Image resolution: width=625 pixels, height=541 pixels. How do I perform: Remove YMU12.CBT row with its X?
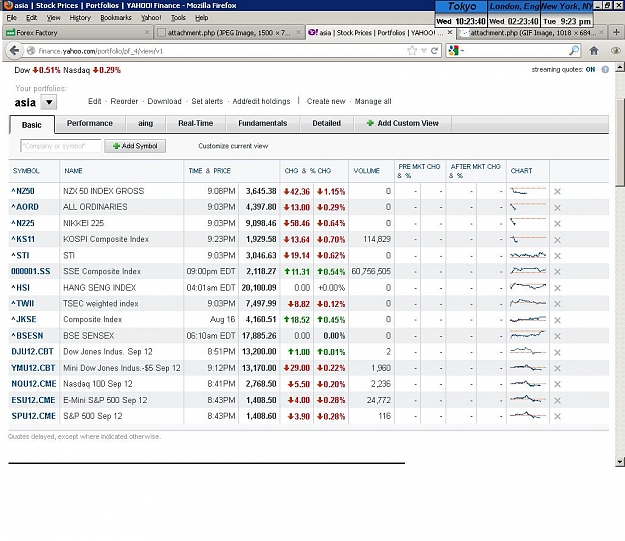tap(557, 368)
